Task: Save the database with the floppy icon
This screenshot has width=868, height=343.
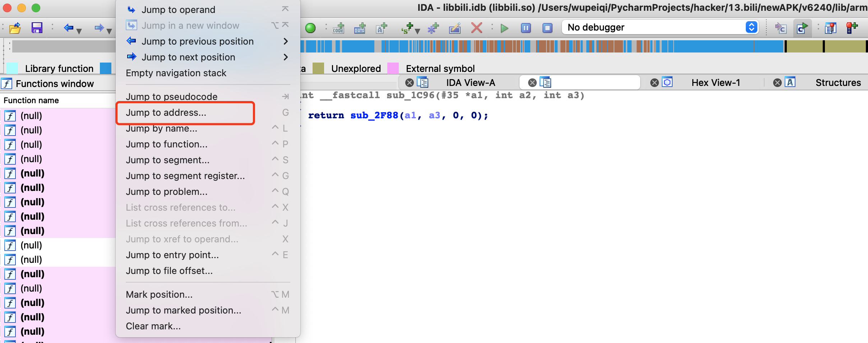Action: coord(37,28)
